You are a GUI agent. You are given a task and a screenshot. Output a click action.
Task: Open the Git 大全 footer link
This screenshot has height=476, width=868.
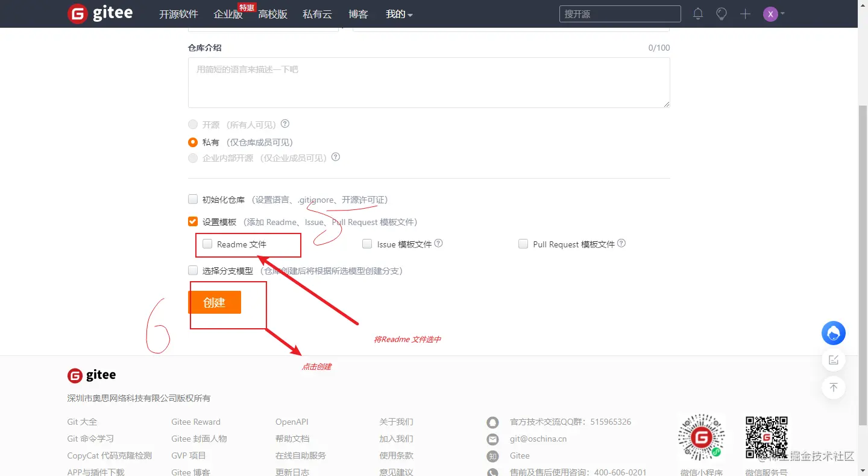coord(82,422)
